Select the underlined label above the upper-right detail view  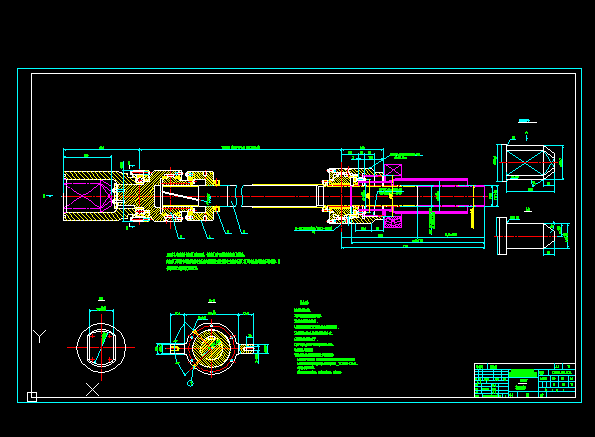coord(527,121)
